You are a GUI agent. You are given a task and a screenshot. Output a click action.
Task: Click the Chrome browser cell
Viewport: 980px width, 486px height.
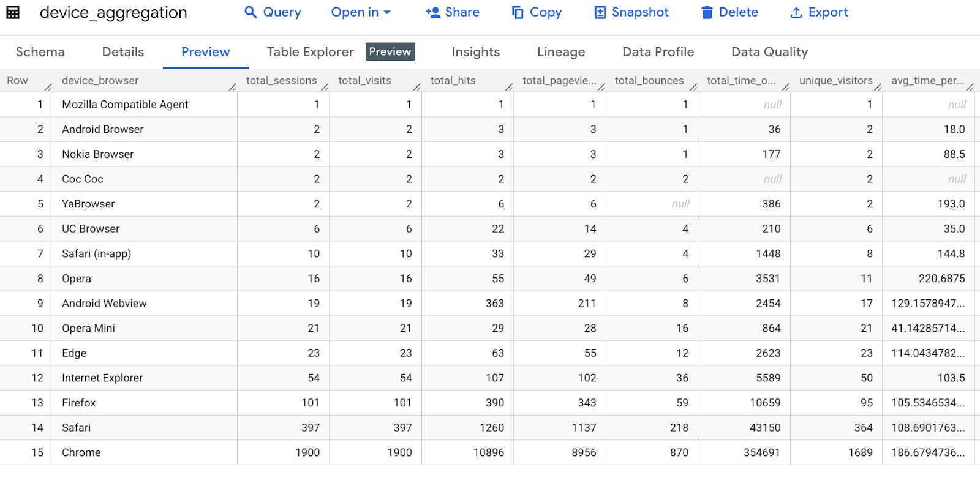(x=81, y=452)
